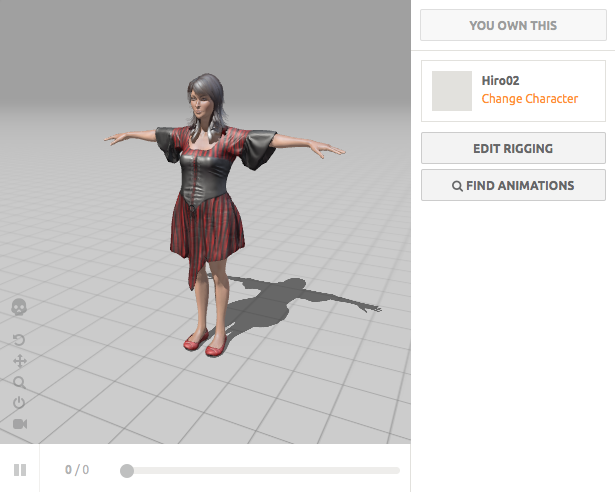Click the 3D character model in viewport
This screenshot has width=615, height=492.
tap(208, 214)
